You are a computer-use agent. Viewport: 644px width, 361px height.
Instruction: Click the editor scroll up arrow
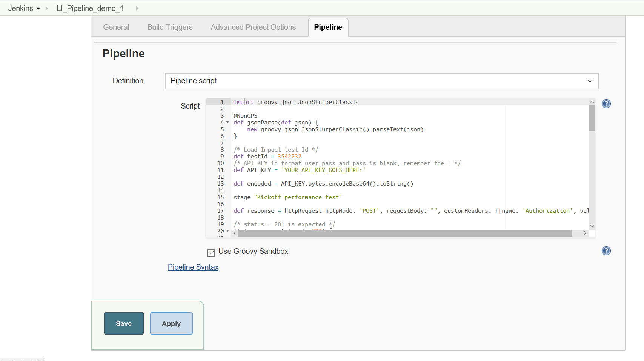(x=592, y=102)
